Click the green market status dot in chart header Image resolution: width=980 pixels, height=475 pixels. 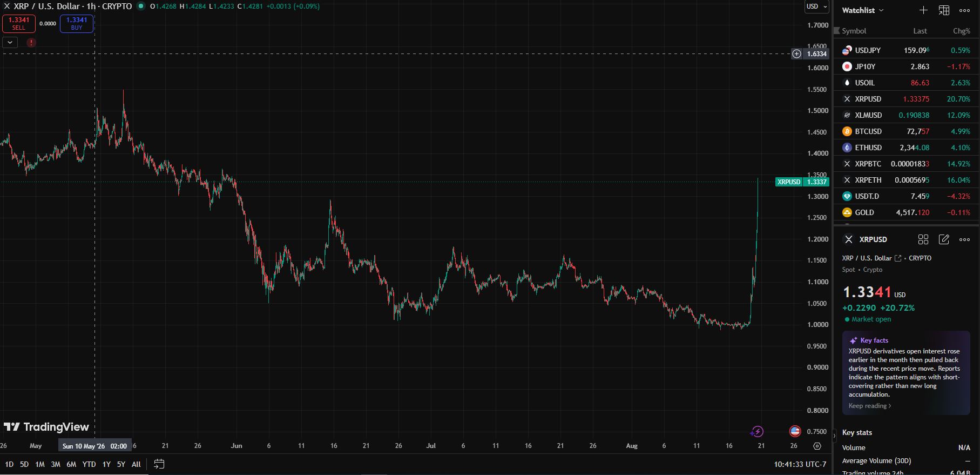pos(141,6)
